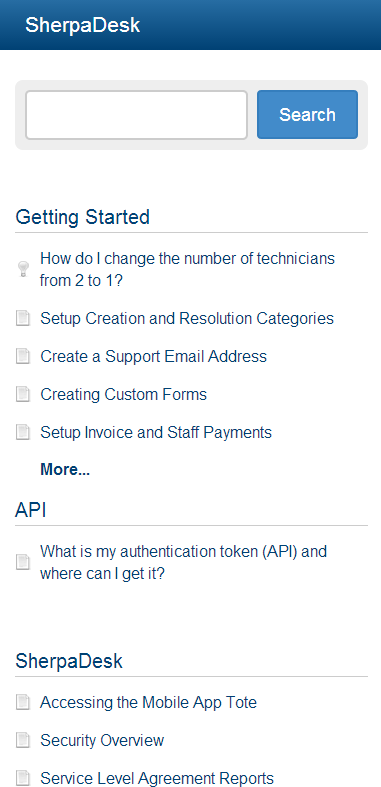381x787 pixels.
Task: Focus the knowledge base search field
Action: pos(137,114)
